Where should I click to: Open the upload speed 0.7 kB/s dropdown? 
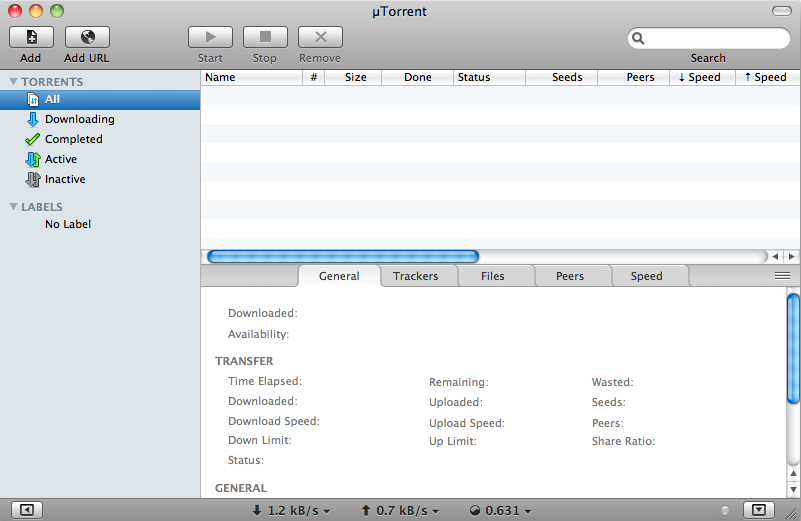click(400, 510)
